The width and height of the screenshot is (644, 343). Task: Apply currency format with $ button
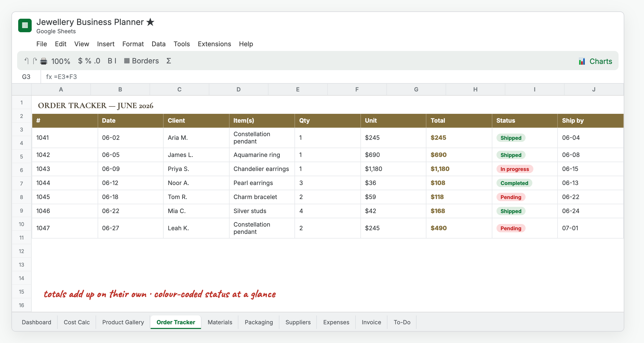pyautogui.click(x=80, y=61)
